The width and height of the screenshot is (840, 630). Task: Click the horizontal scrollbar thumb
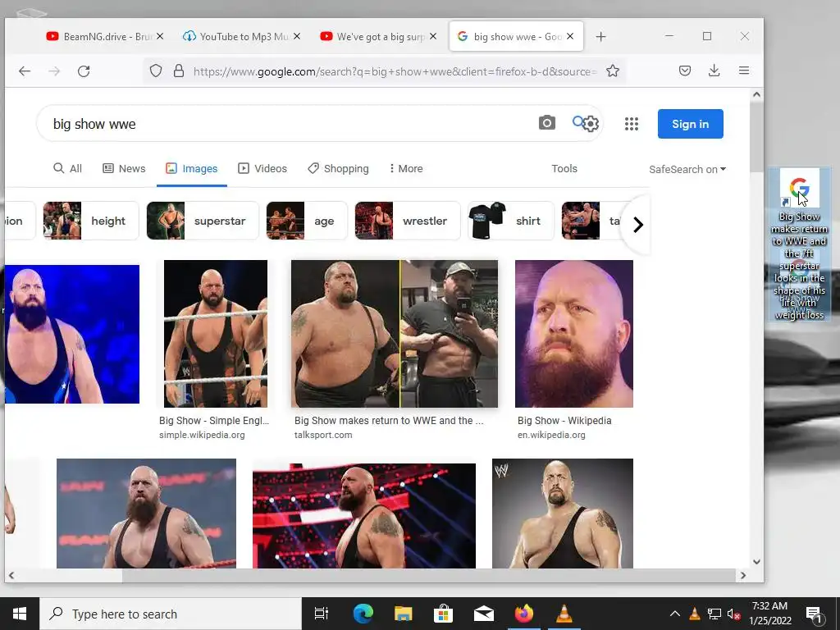[x=428, y=575]
